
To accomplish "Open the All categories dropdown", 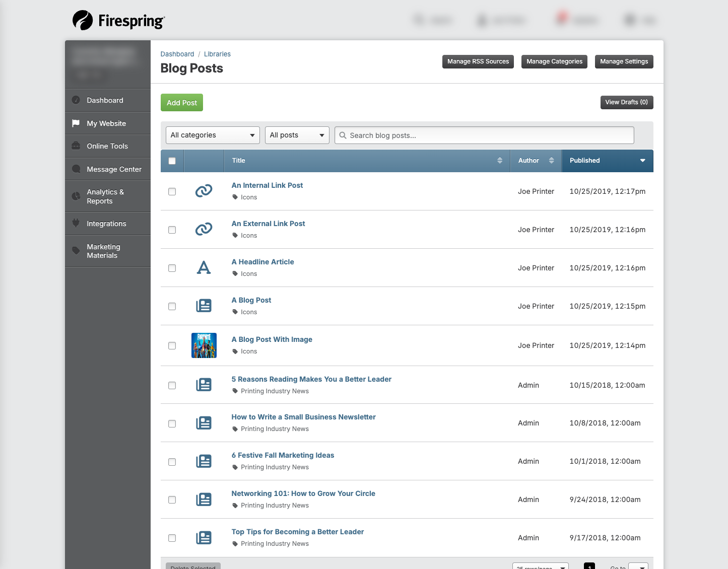I will [213, 135].
